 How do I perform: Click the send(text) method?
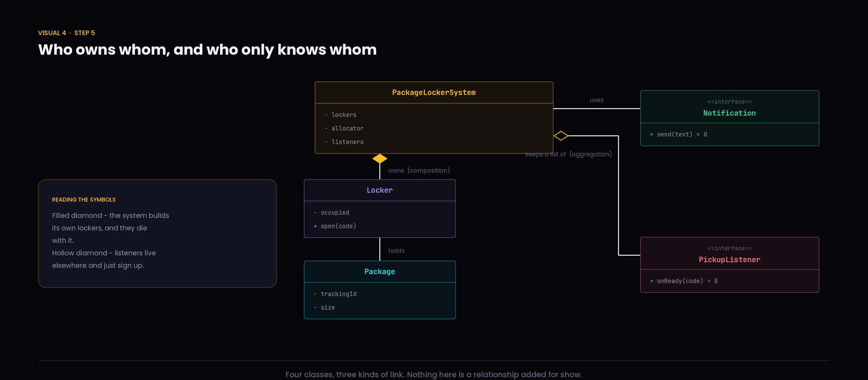[679, 135]
